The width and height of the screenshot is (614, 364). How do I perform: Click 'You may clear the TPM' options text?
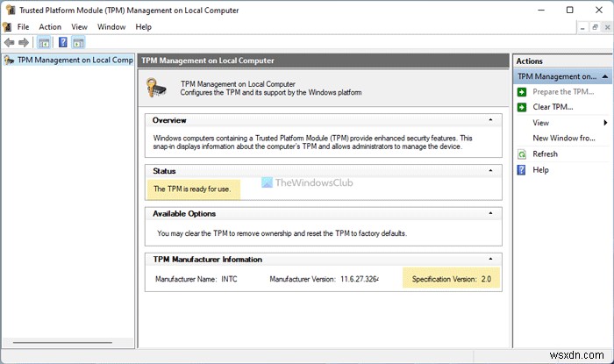(x=282, y=233)
